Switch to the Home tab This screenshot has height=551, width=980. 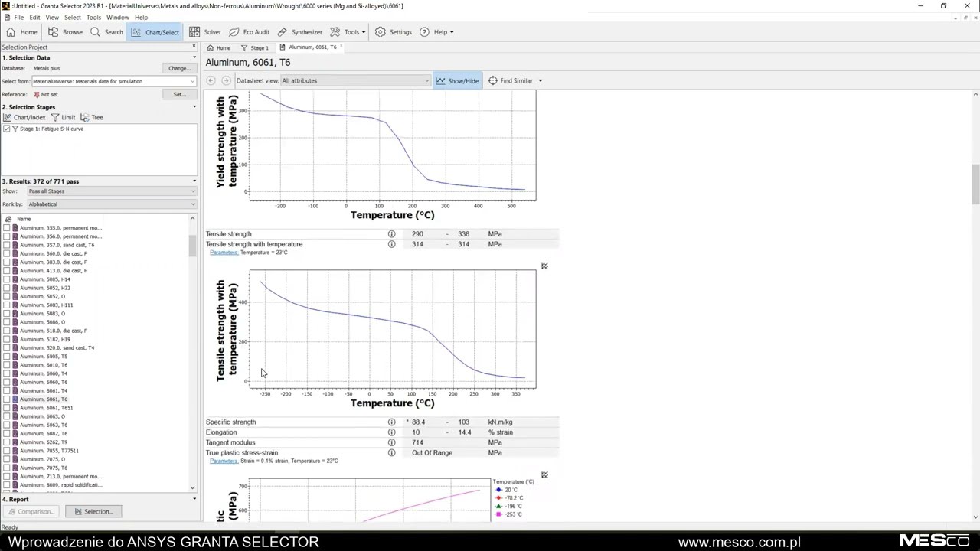[219, 47]
